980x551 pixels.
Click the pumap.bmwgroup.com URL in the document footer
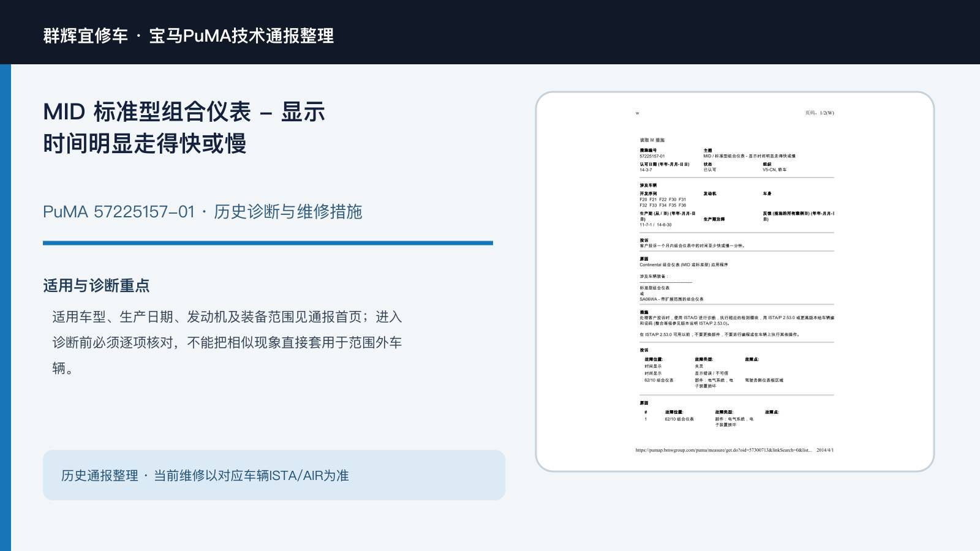coord(723,450)
